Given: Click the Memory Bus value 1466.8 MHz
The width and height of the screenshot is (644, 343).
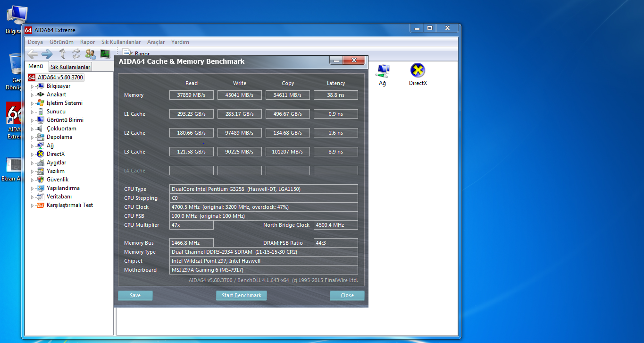Looking at the screenshot, I should coord(192,243).
